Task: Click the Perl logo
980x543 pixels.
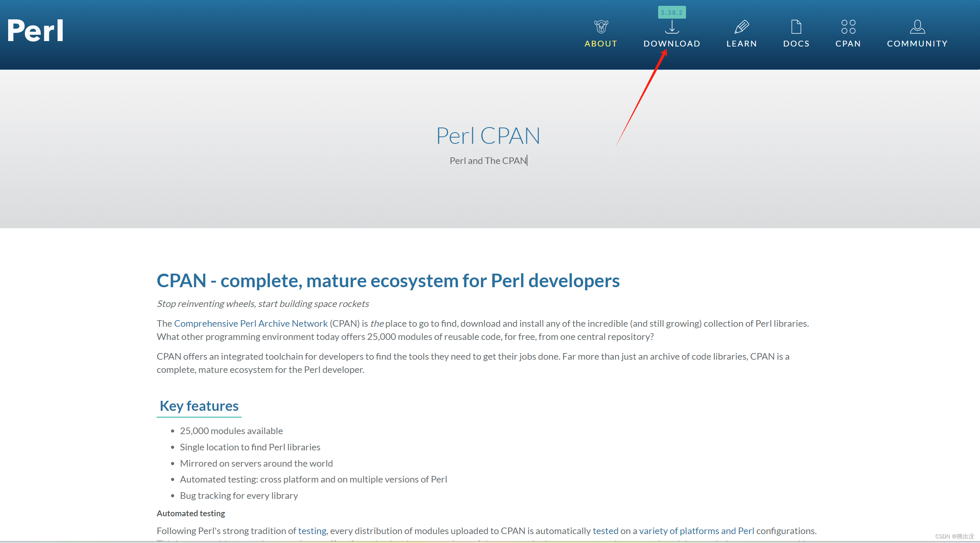Action: pos(35,31)
